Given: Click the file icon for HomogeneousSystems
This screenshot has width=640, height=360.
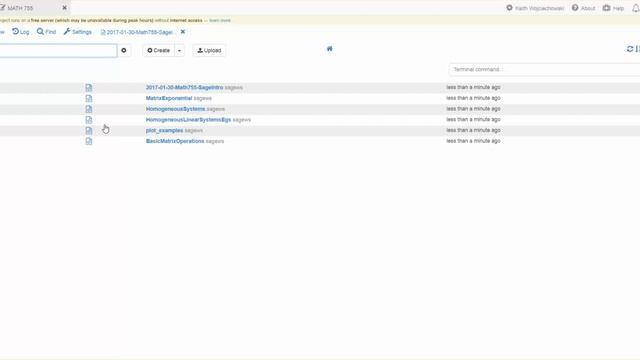Looking at the screenshot, I should click(89, 109).
